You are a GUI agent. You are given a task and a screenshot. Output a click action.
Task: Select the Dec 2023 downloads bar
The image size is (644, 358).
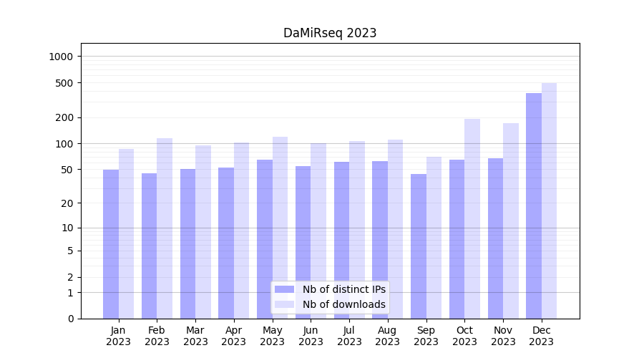[549, 200]
